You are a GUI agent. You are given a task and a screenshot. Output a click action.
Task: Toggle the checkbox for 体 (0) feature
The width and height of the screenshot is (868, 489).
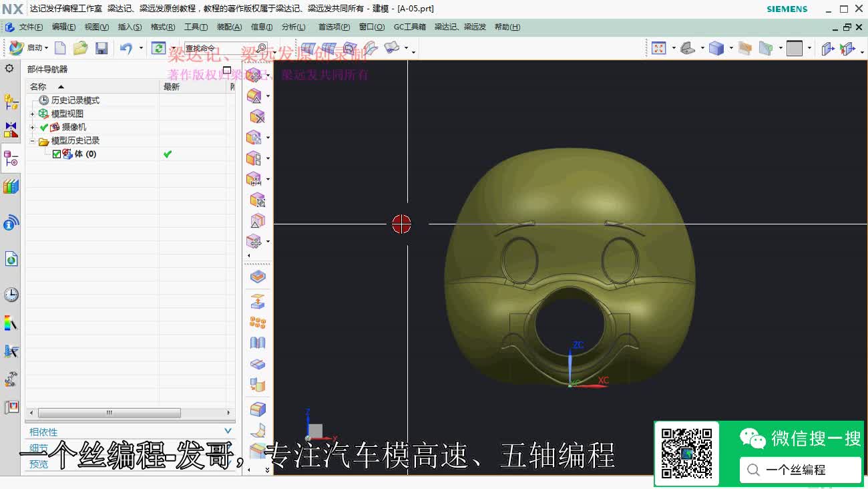(x=57, y=154)
